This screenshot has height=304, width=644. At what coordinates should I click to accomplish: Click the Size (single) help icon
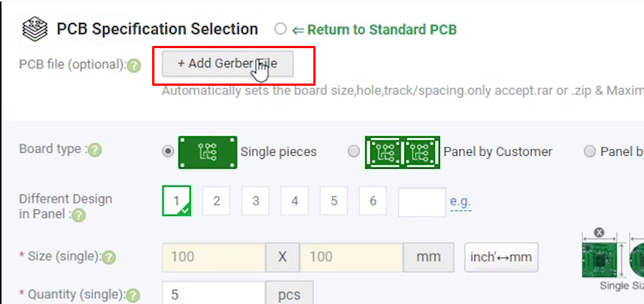click(109, 258)
